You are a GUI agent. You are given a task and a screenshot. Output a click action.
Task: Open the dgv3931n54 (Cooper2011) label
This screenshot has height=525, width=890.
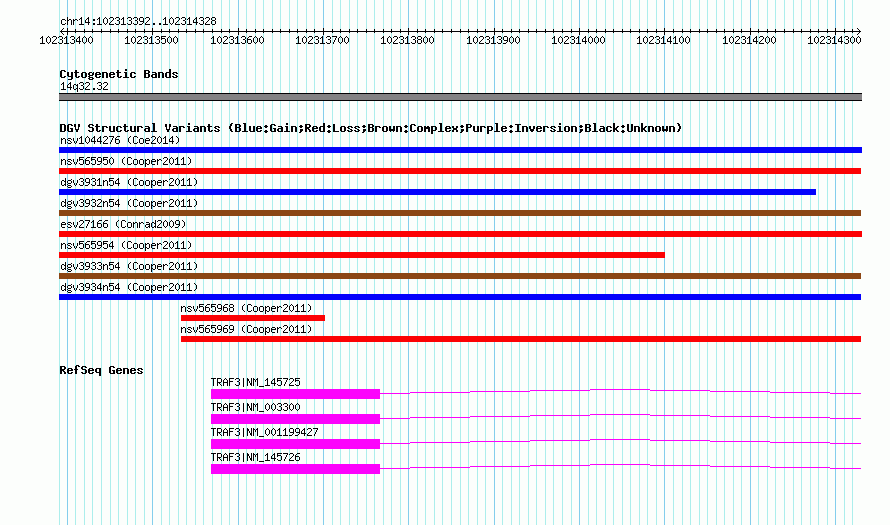[129, 182]
